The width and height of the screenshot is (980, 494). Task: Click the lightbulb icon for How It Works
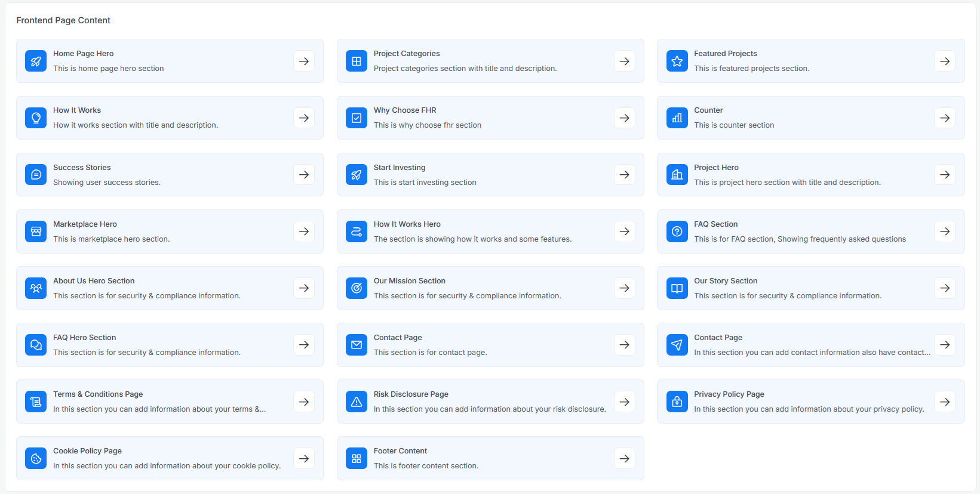(36, 118)
